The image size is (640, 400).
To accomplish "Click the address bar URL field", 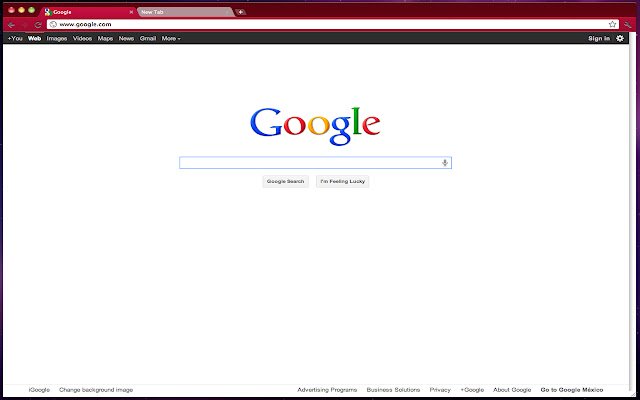I will (333, 24).
